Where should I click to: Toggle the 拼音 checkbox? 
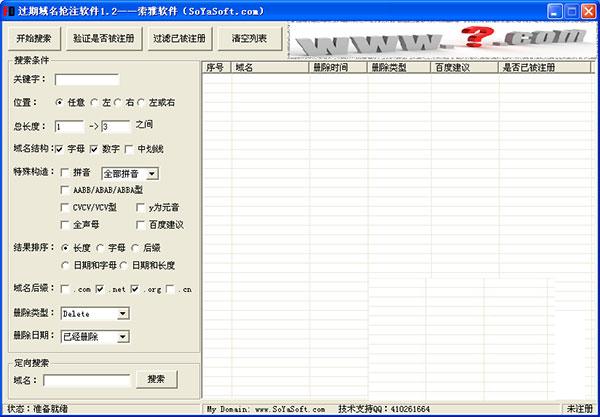65,172
